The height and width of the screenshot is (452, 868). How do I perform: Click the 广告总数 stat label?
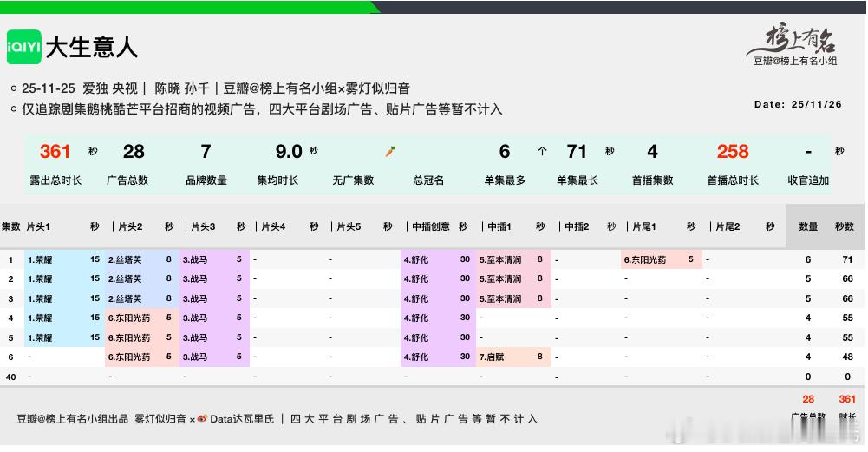point(127,180)
